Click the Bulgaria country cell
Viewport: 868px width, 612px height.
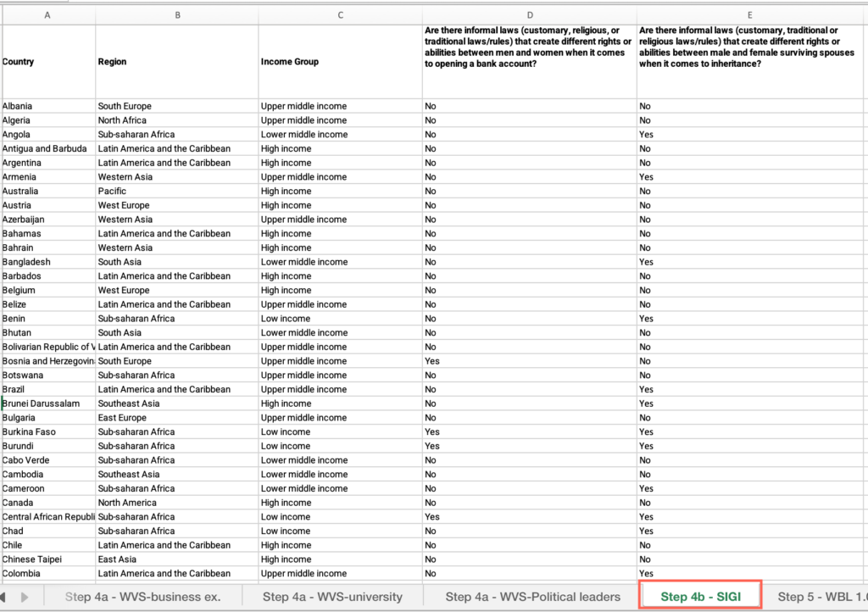[x=48, y=418]
